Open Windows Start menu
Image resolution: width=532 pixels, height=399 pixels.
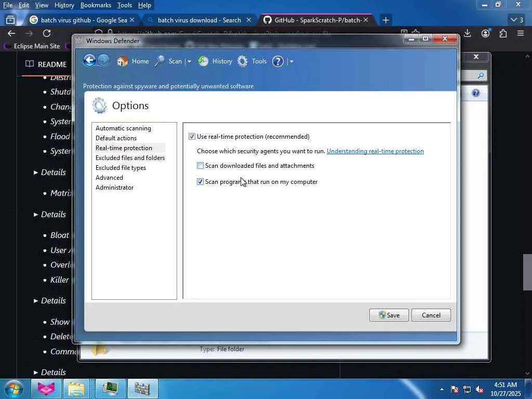click(x=14, y=389)
